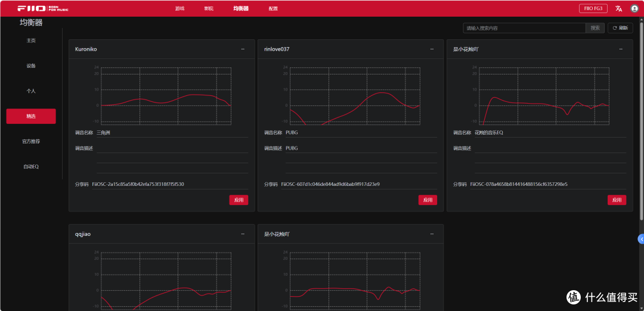Apply the rinlove037 PUBG EQ preset
The width and height of the screenshot is (644, 311).
428,200
